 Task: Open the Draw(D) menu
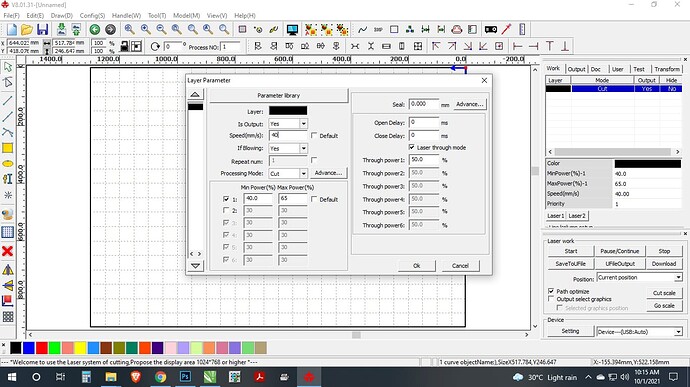62,15
